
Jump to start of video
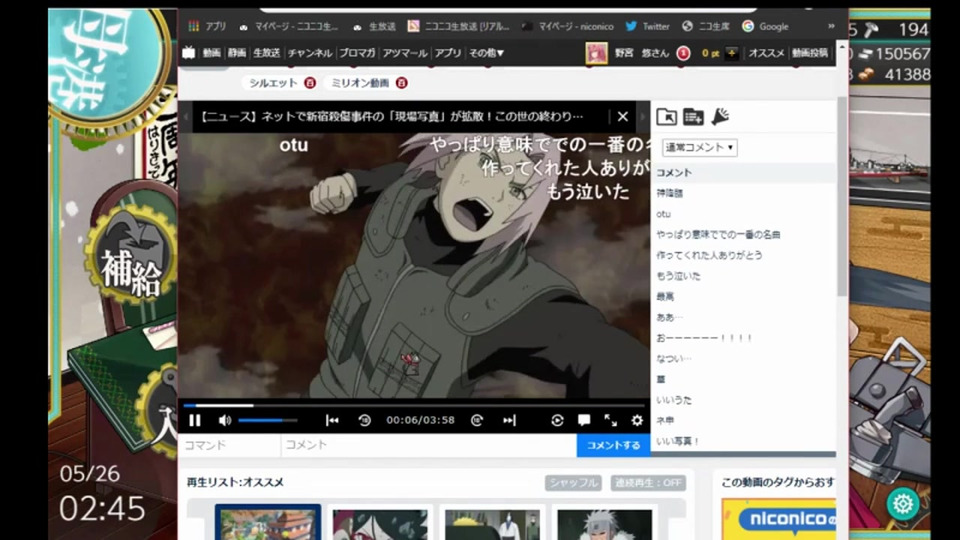point(332,420)
